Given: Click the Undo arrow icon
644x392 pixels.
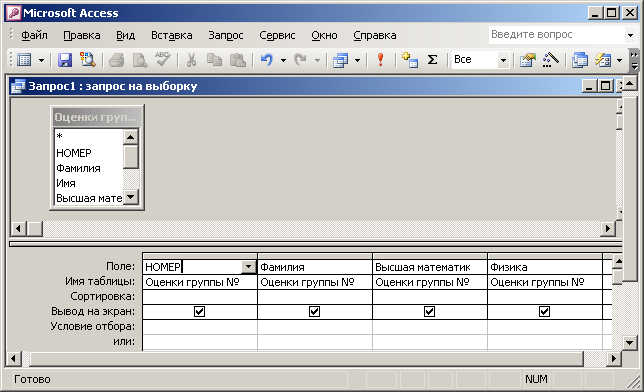Looking at the screenshot, I should 267,60.
